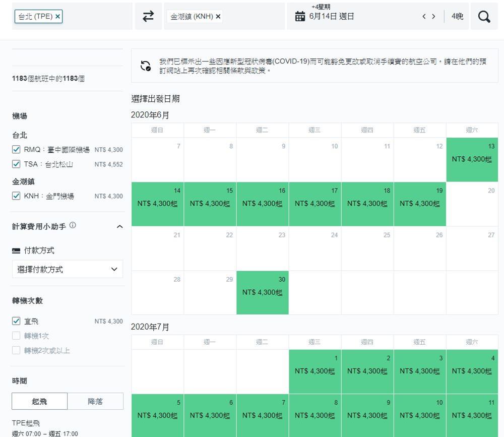The width and height of the screenshot is (504, 437).
Task: Choose July 9 departure date
Action: [367, 415]
